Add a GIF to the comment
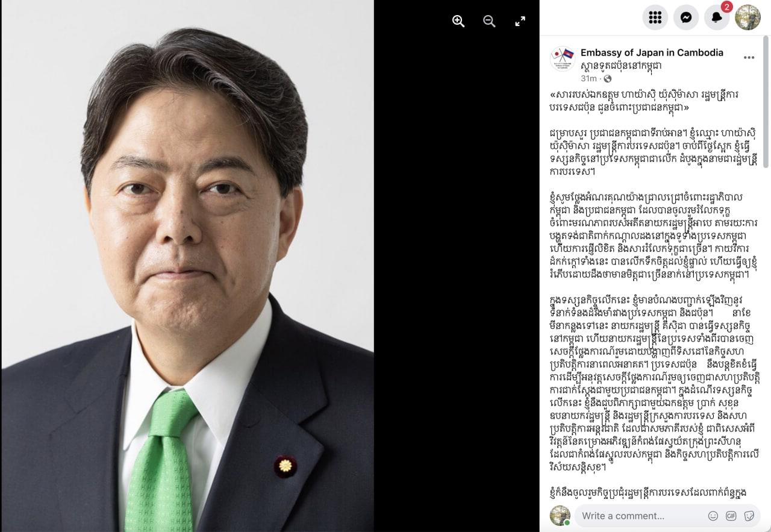 pos(731,516)
